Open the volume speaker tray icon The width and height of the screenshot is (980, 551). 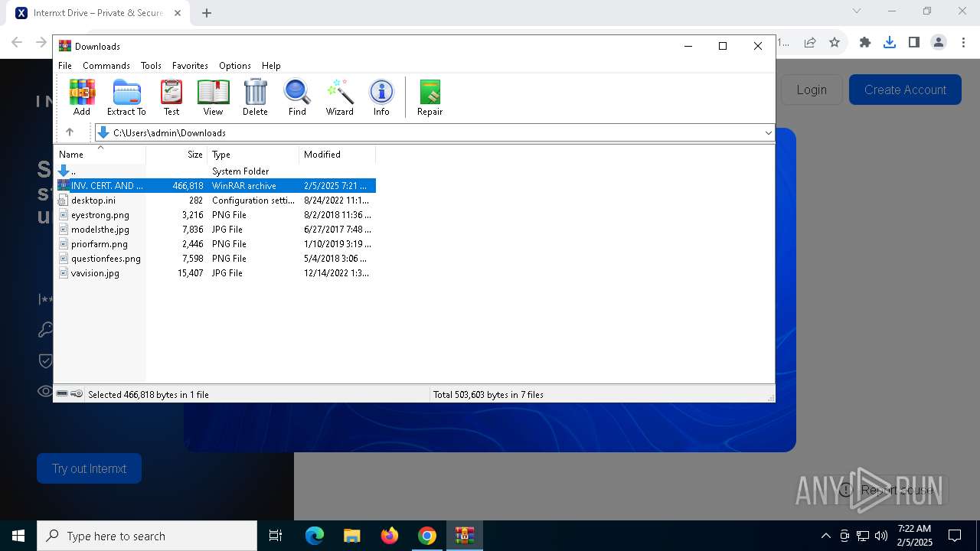coord(881,536)
